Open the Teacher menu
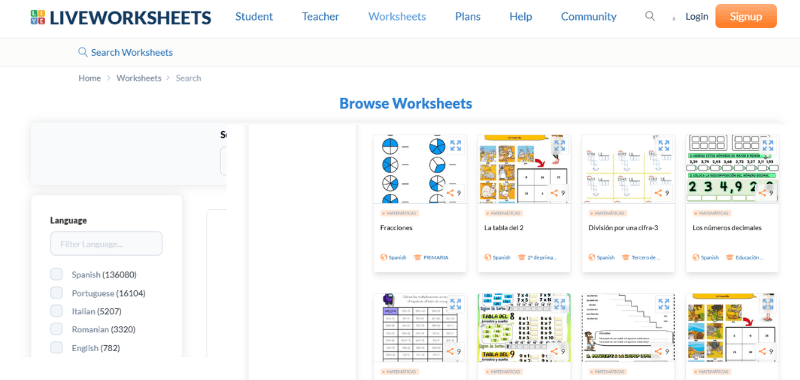This screenshot has height=380, width=800. [x=320, y=16]
